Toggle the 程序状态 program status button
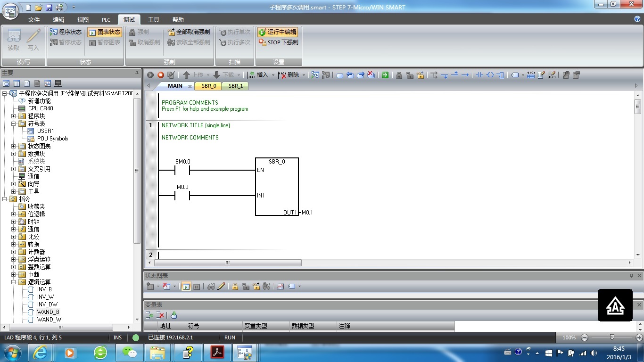This screenshot has height=362, width=644. 66,32
